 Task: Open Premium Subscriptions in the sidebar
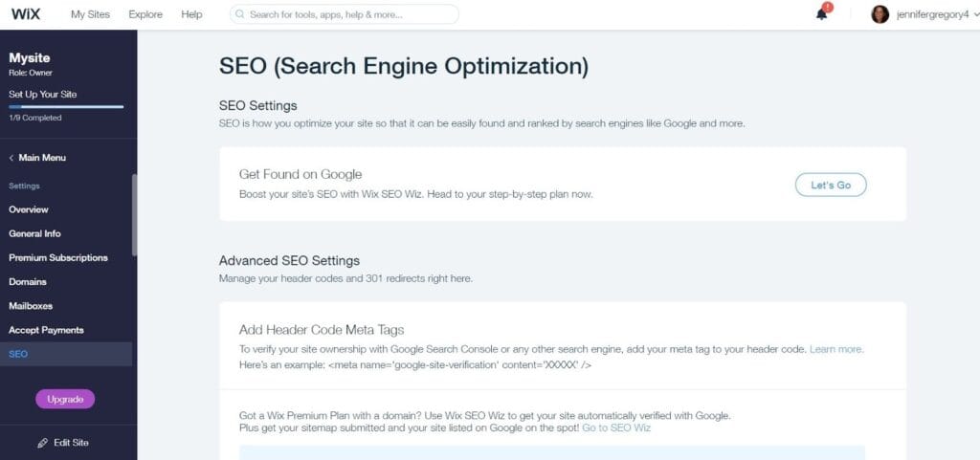[58, 257]
